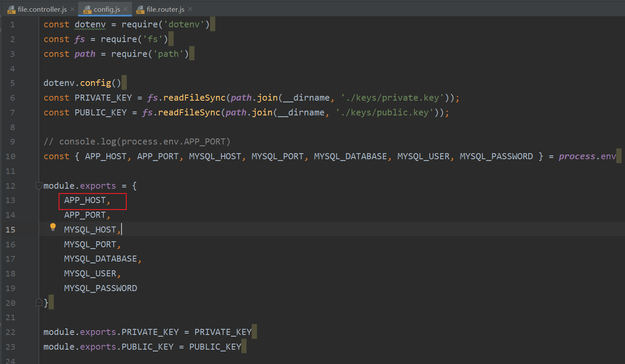Click the yellow light bulb intention icon
The width and height of the screenshot is (625, 364).
coord(53,227)
